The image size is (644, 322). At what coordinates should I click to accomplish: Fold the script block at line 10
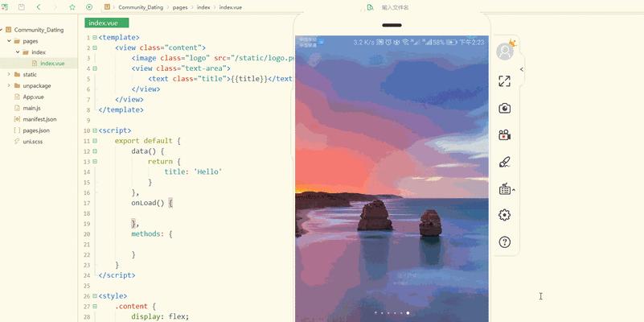[95, 130]
